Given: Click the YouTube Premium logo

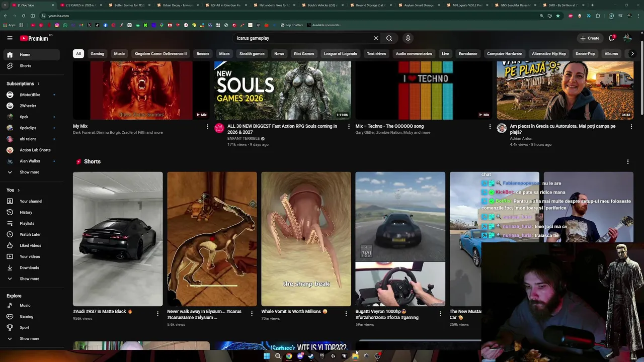Looking at the screenshot, I should 35,38.
